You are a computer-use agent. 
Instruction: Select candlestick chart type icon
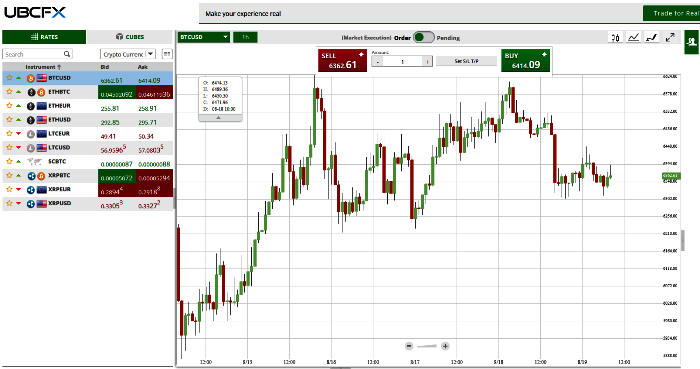point(616,37)
